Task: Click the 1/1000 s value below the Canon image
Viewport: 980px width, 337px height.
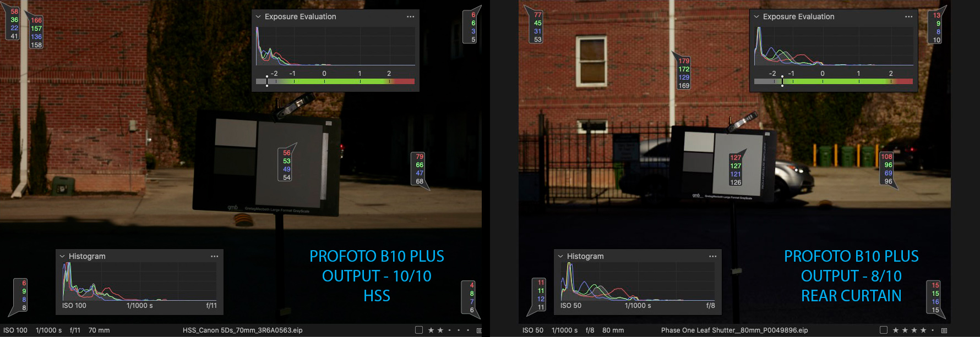Action: [48, 330]
